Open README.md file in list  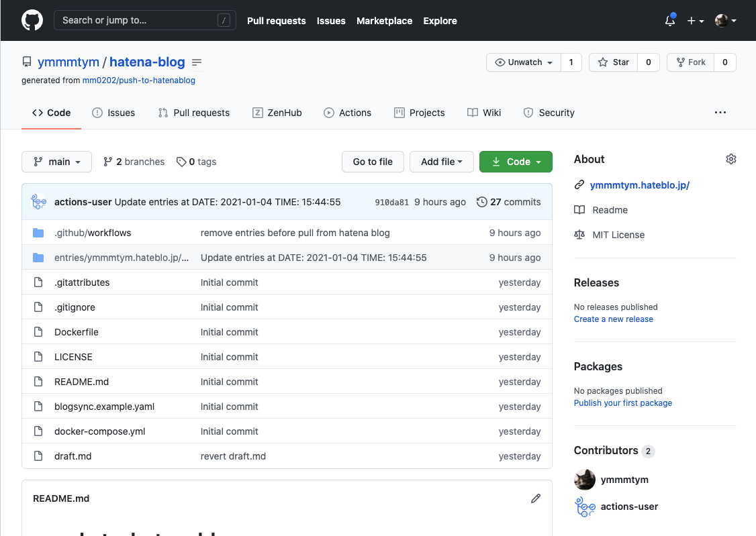(81, 382)
